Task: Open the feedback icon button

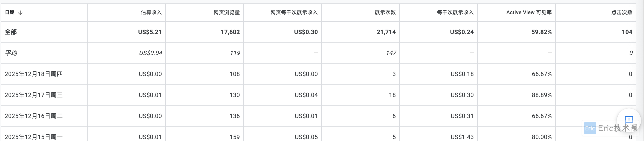Action: [x=629, y=120]
